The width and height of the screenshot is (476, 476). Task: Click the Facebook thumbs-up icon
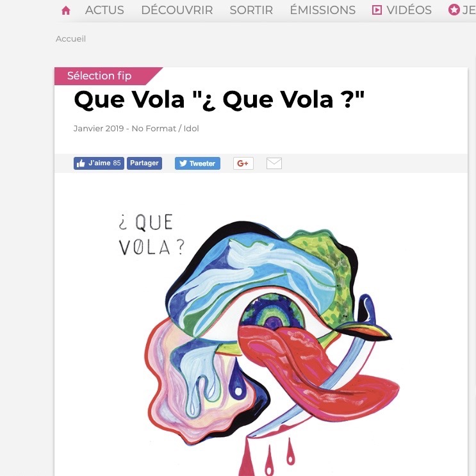pyautogui.click(x=81, y=163)
